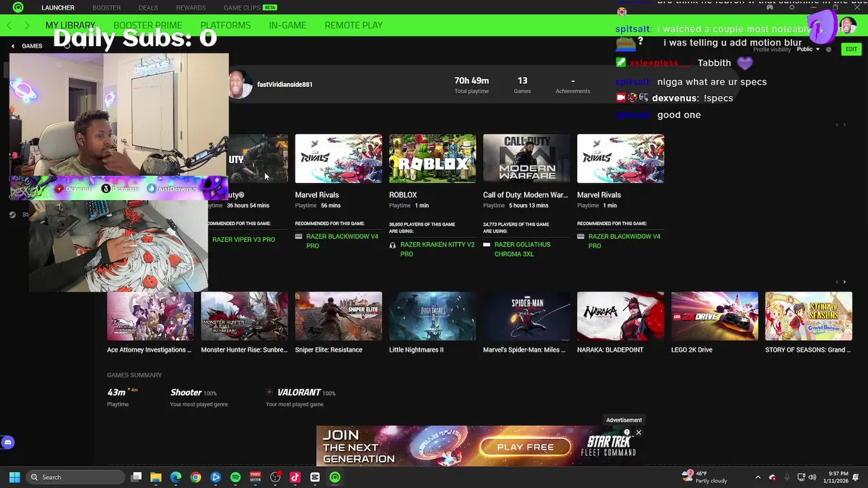The image size is (868, 488).
Task: Click Razer Cortex taskbar icon
Action: (x=335, y=477)
